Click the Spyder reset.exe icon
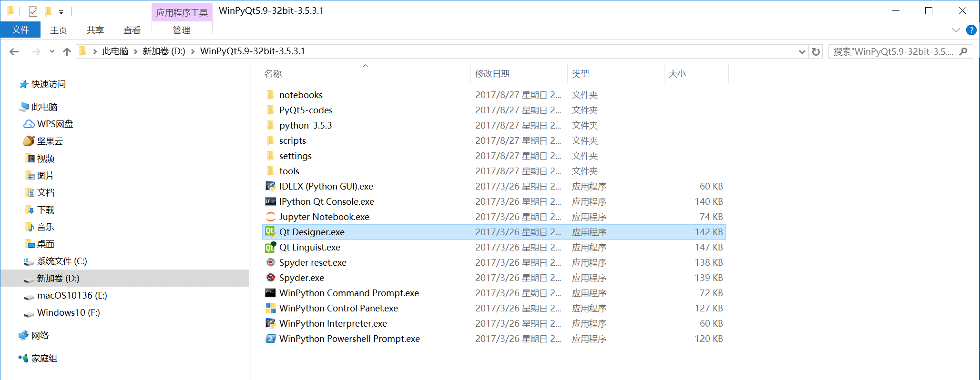The height and width of the screenshot is (380, 980). [x=270, y=262]
